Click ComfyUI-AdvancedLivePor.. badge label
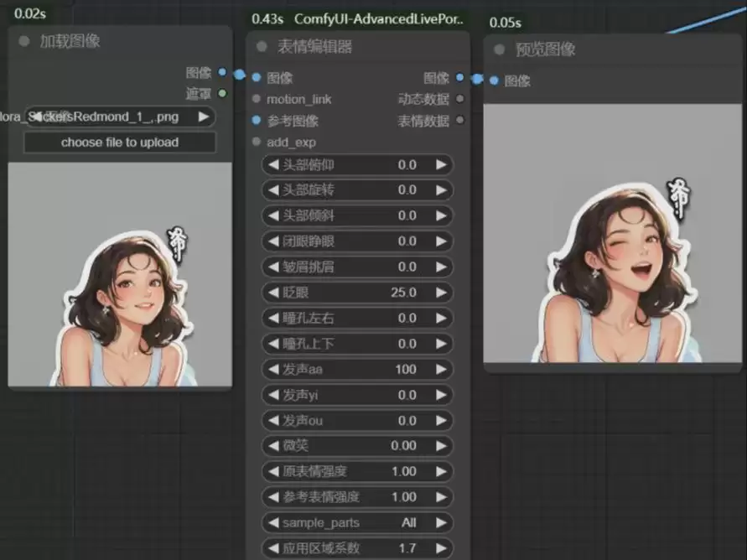Screen dimensions: 747x560 point(378,19)
